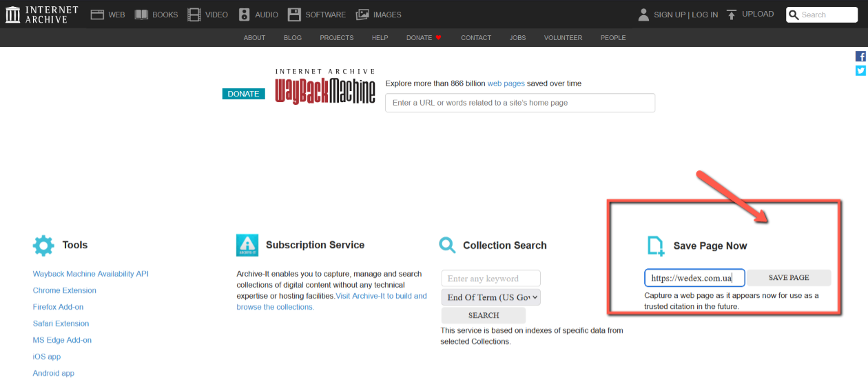Open the Books section icon
Screen dimensions: 868x391
(141, 14)
